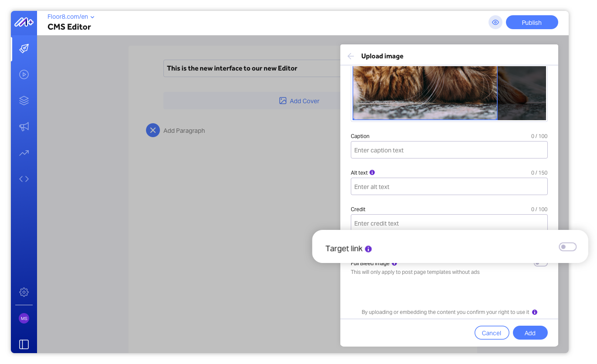Click the Alt text info icon

click(x=372, y=172)
